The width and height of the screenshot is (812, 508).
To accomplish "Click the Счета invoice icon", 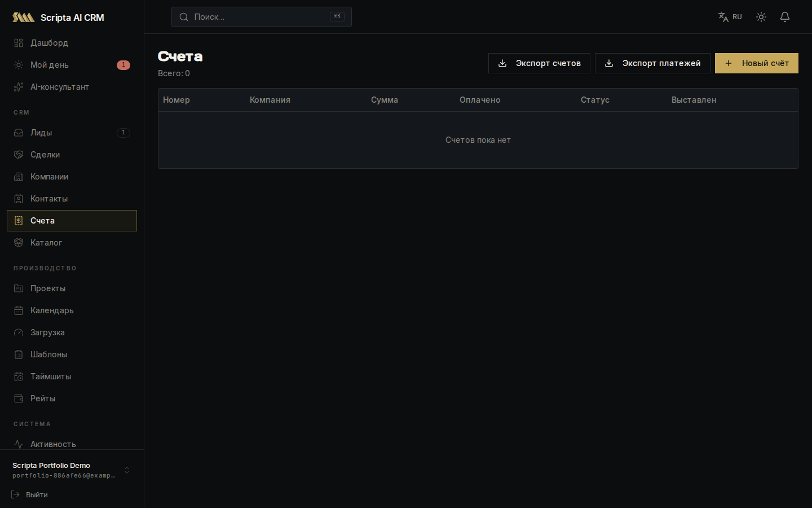I will click(x=19, y=221).
